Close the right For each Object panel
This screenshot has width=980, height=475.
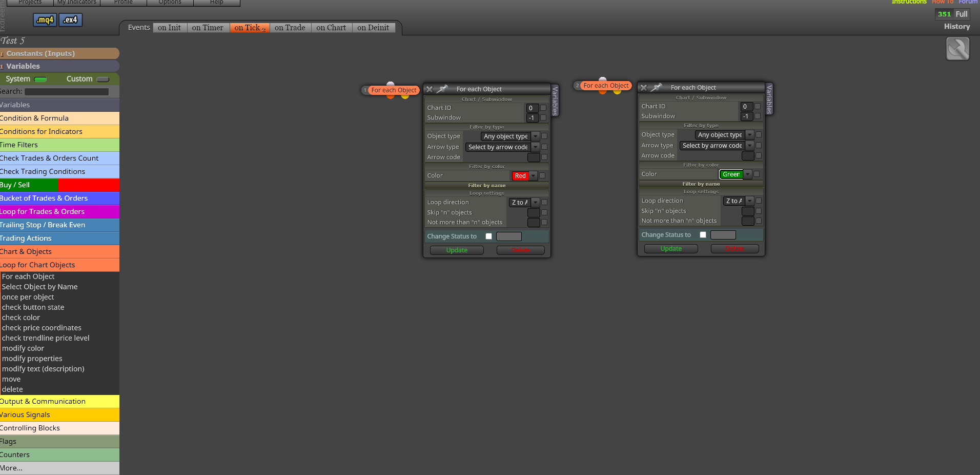644,88
